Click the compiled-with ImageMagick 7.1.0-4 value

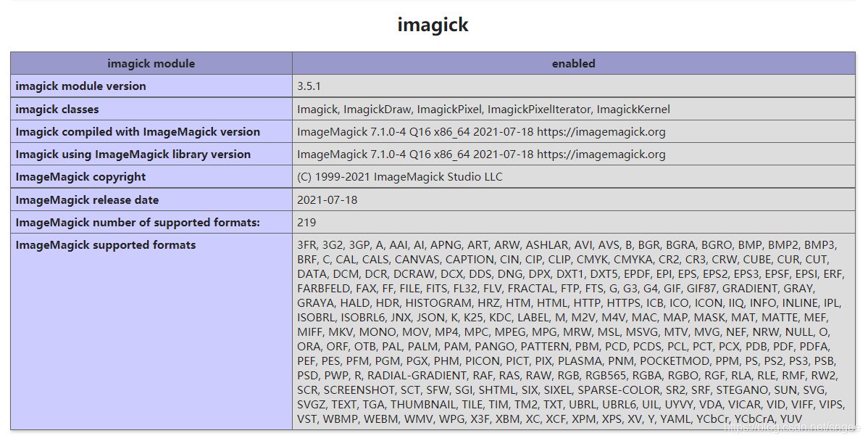481,132
